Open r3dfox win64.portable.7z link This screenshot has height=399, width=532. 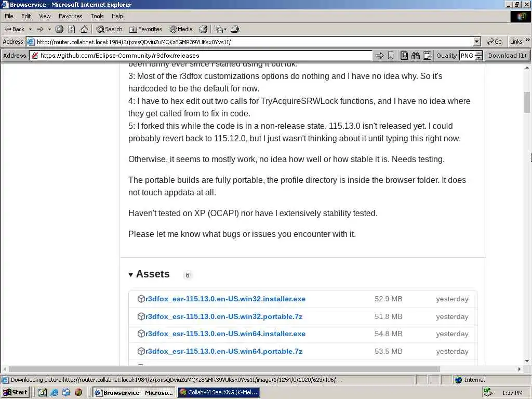(x=224, y=352)
